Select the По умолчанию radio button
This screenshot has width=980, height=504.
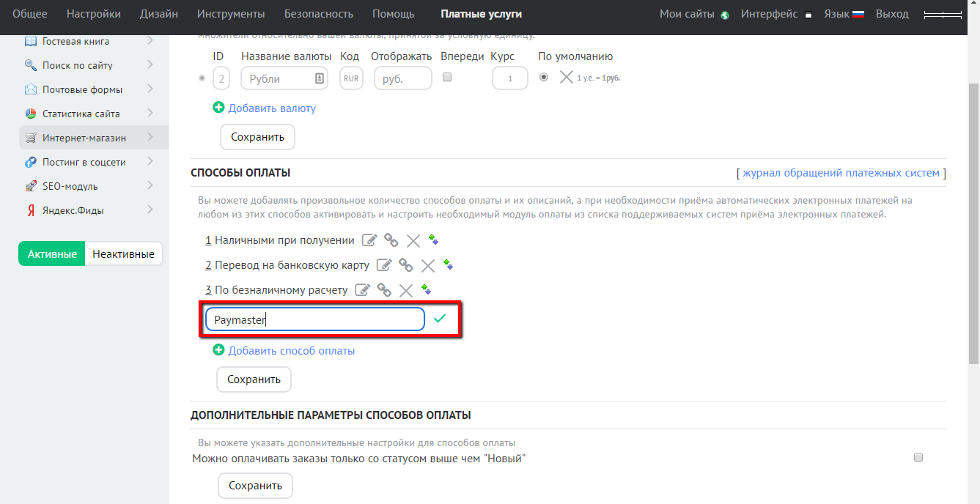click(x=543, y=77)
